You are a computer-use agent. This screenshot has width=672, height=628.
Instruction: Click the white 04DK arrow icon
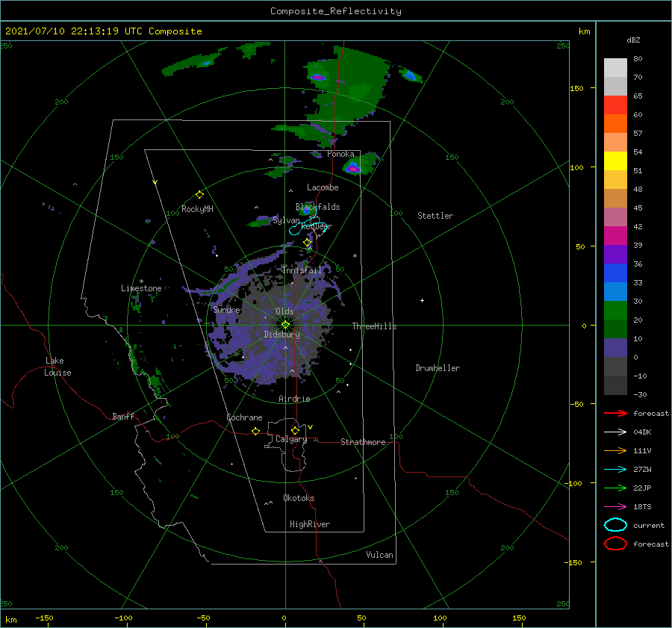(615, 432)
